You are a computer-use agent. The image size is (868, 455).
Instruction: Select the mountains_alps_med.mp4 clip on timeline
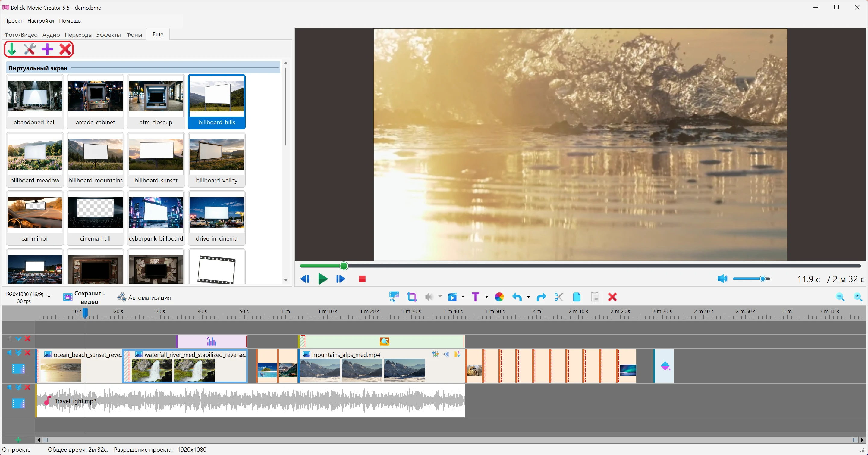point(382,366)
